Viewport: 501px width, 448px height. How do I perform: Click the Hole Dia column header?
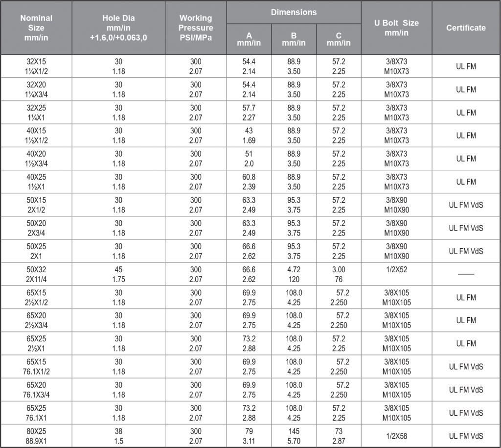[118, 28]
